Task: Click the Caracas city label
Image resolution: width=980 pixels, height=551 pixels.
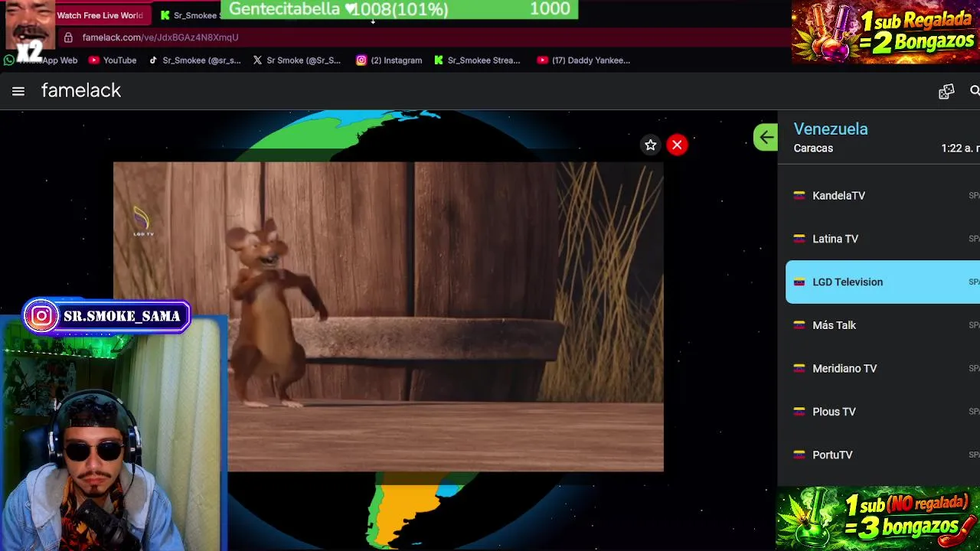Action: coord(813,148)
